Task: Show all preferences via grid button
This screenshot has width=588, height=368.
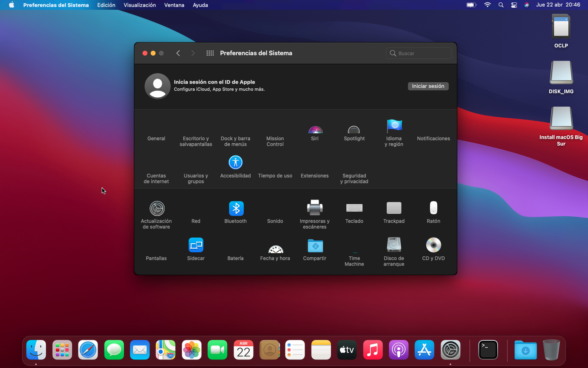Action: tap(210, 53)
